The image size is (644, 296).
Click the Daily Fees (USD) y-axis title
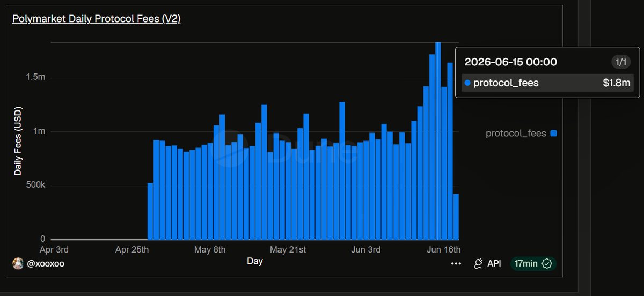18,140
